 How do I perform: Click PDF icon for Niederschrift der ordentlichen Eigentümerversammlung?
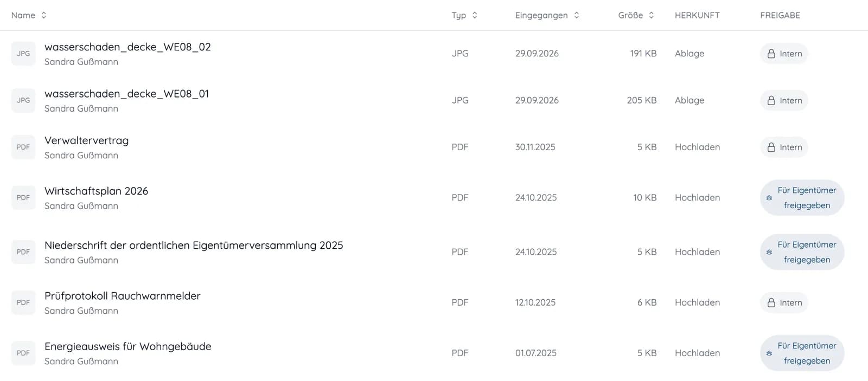tap(23, 252)
